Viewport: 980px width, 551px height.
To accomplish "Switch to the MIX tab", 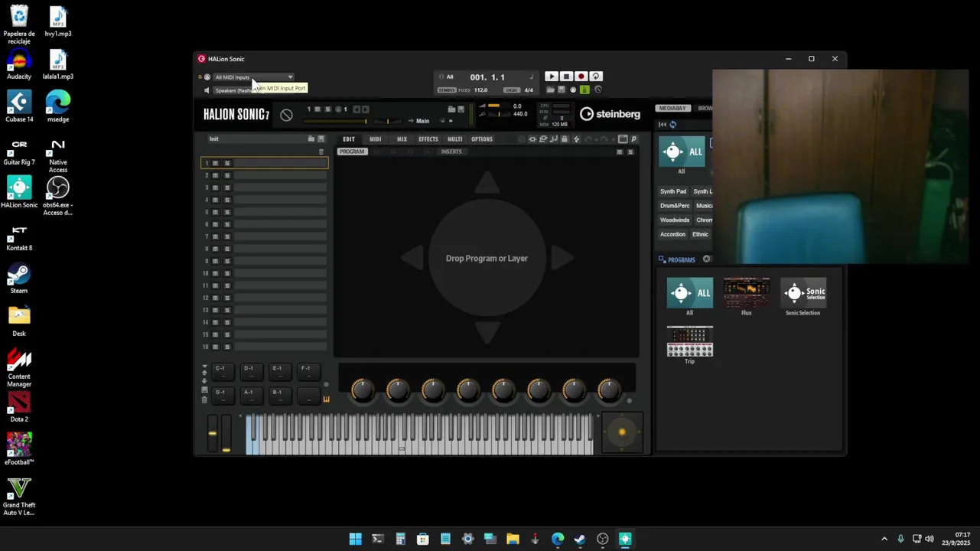I will (402, 139).
